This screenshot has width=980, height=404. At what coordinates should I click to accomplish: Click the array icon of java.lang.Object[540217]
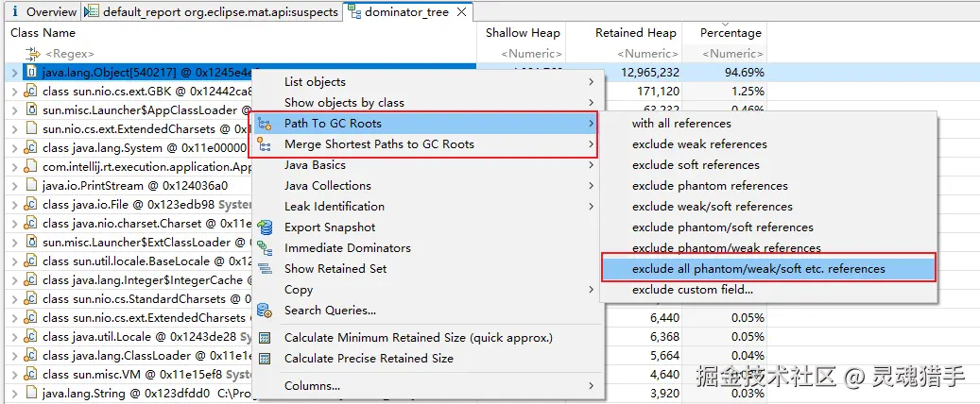pos(31,73)
